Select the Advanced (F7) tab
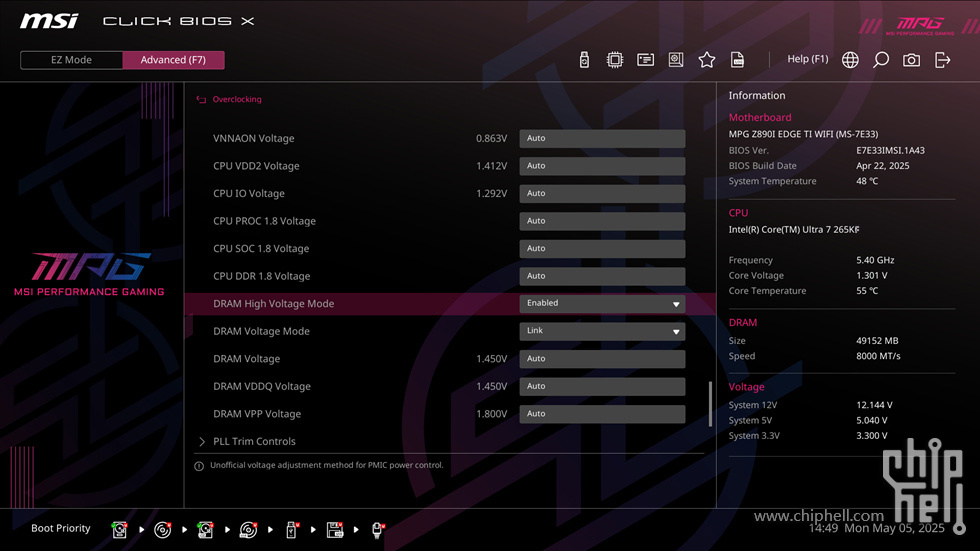This screenshot has width=980, height=551. pos(173,60)
